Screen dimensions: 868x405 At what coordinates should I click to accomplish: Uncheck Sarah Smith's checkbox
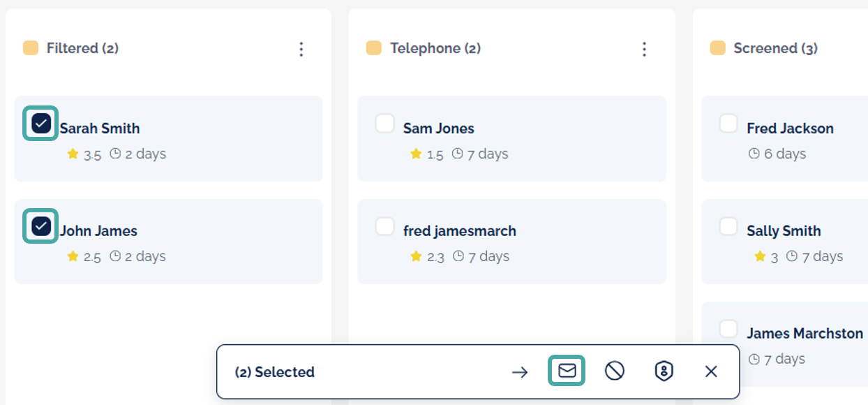[41, 124]
